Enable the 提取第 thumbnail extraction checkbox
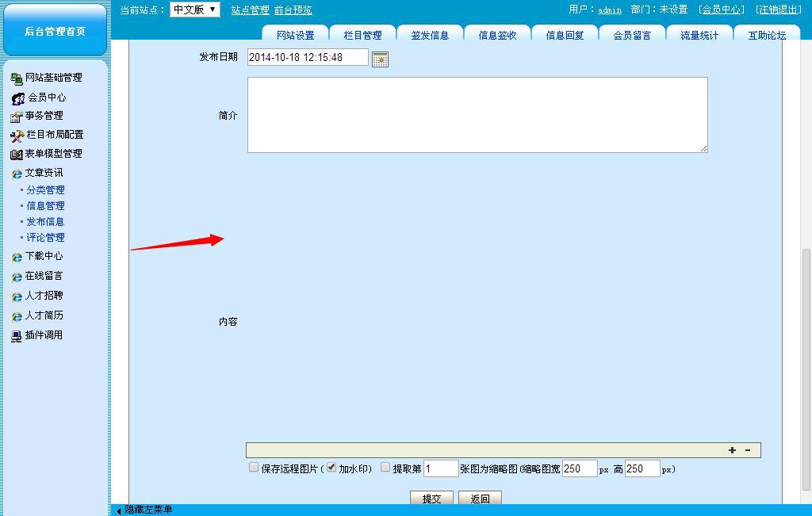 (x=385, y=468)
